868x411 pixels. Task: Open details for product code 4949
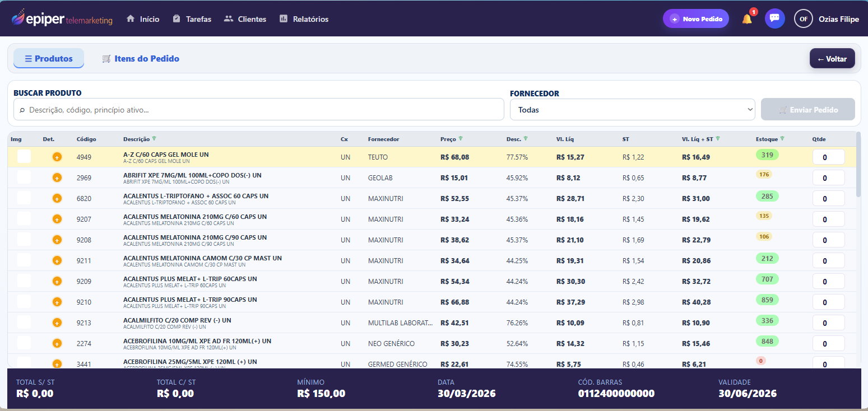tap(57, 157)
